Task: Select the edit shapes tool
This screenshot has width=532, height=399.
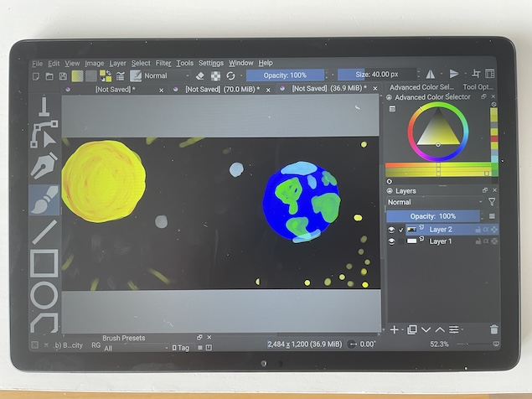Action: (44, 134)
